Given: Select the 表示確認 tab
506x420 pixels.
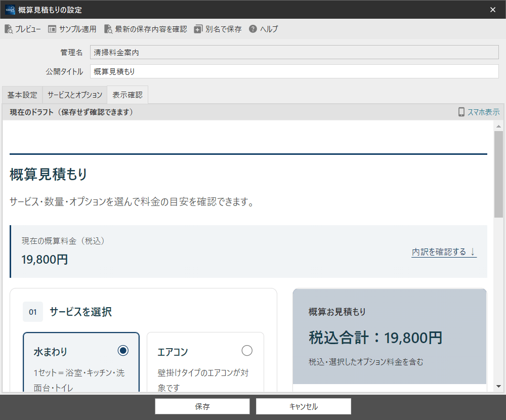Looking at the screenshot, I should (128, 95).
